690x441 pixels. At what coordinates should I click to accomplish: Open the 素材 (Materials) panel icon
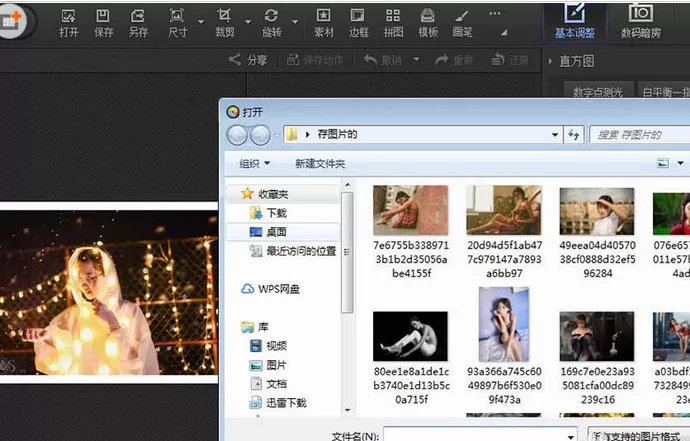323,23
